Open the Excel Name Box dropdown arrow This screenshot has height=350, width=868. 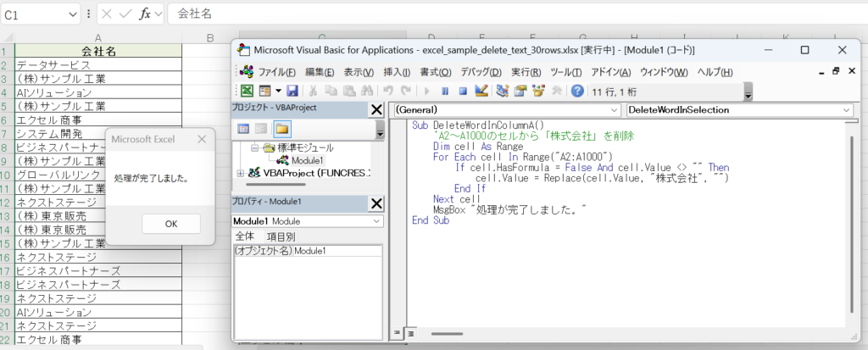click(x=75, y=14)
